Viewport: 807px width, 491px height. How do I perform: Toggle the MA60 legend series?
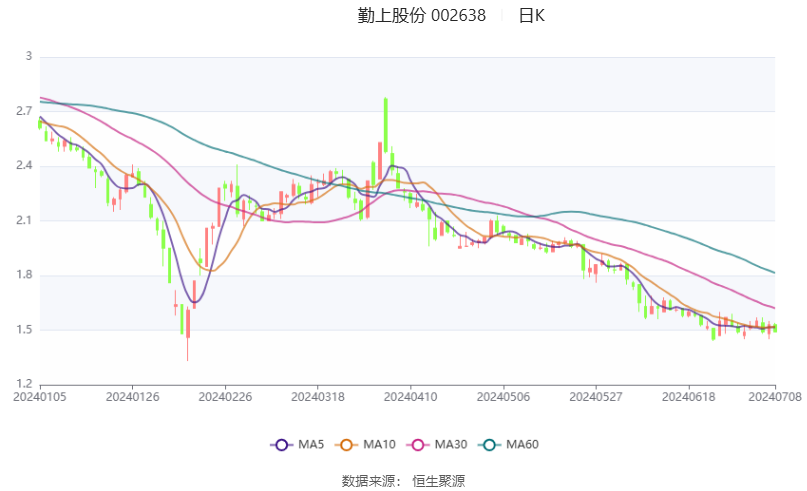(508, 445)
